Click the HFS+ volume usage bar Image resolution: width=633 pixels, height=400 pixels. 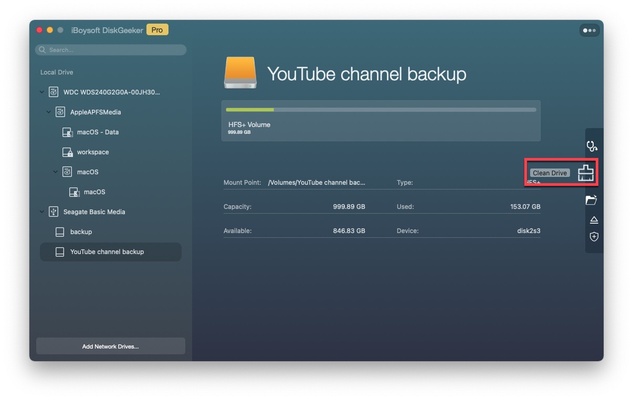pyautogui.click(x=380, y=110)
